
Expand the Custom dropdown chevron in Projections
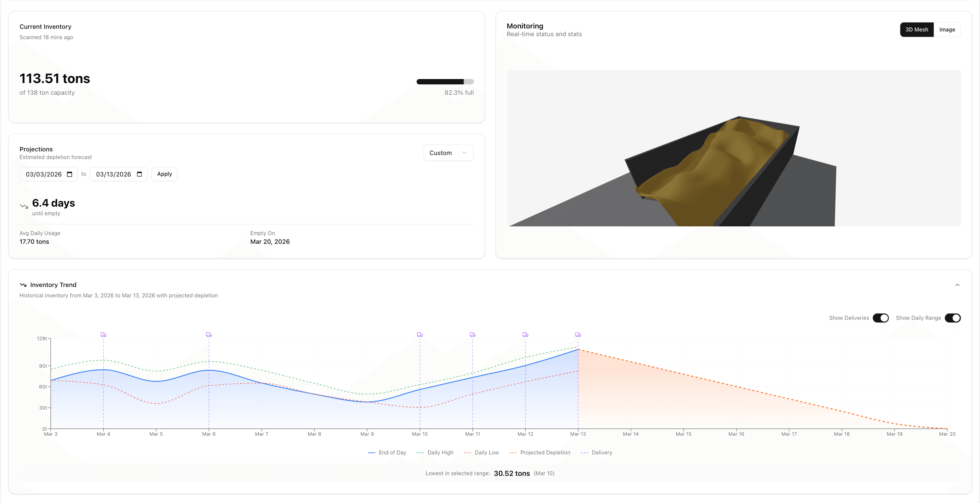click(x=464, y=152)
